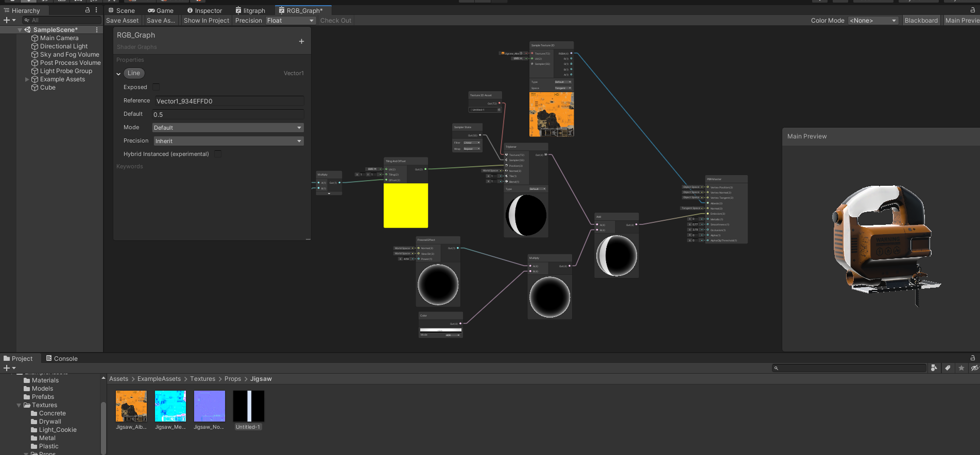The height and width of the screenshot is (455, 980).
Task: Open the Models folder in Project tree
Action: coord(39,389)
